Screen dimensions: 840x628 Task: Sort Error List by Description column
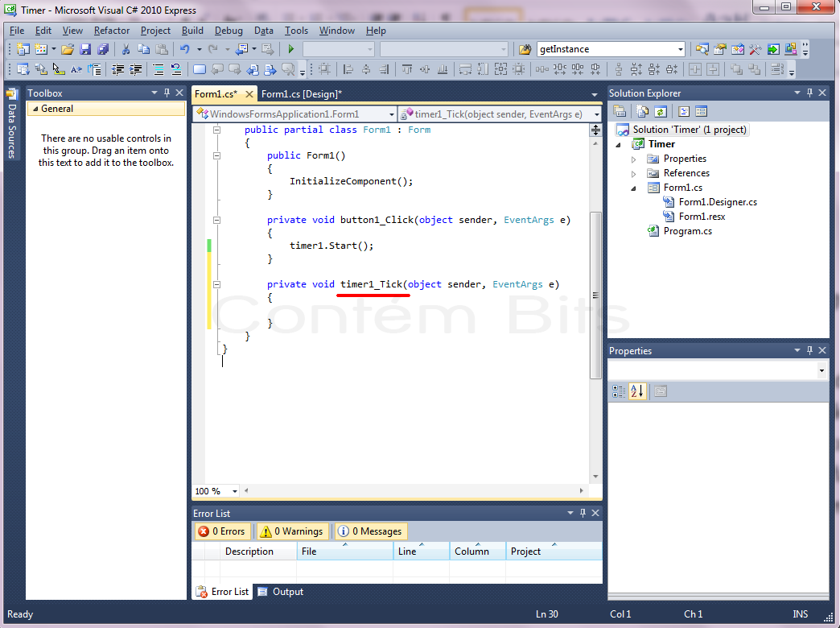[x=258, y=552]
